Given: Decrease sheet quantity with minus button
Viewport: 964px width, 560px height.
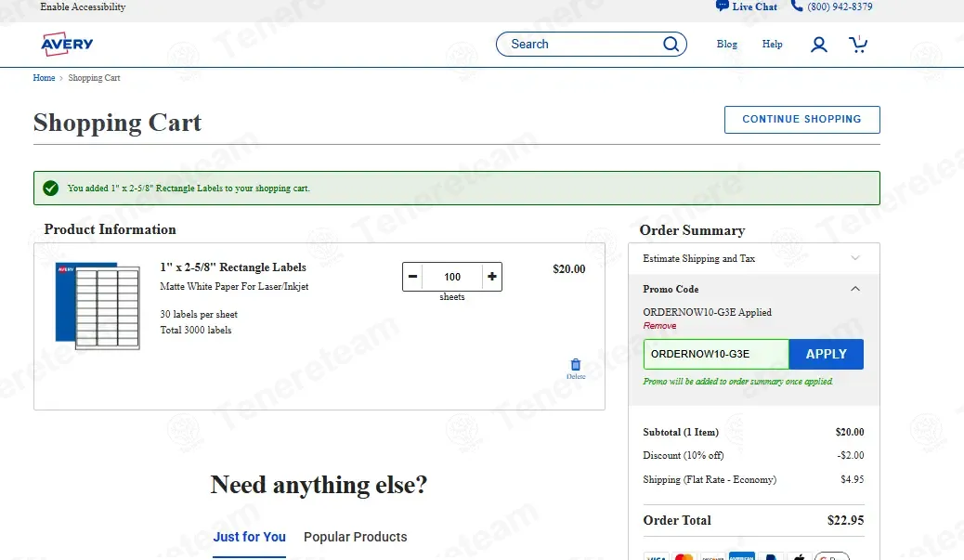Looking at the screenshot, I should pos(413,277).
